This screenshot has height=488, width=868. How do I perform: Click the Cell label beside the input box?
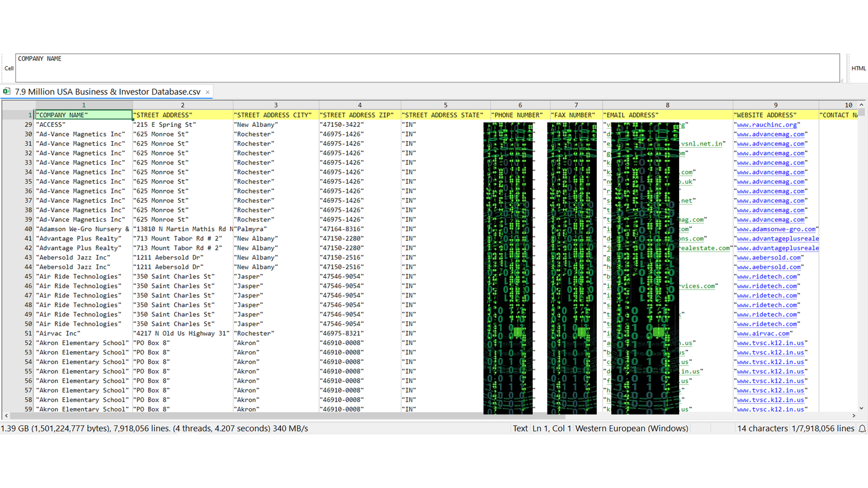(9, 68)
